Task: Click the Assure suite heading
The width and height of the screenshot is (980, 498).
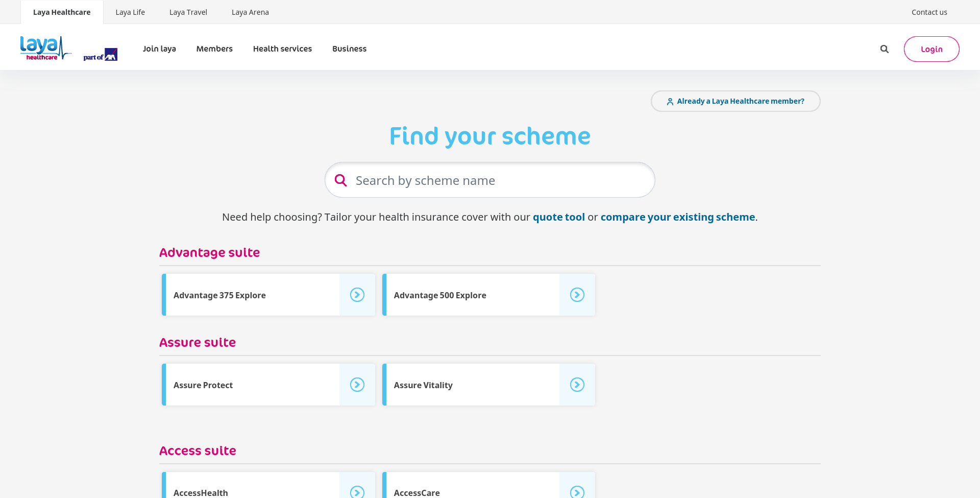Action: pos(198,342)
